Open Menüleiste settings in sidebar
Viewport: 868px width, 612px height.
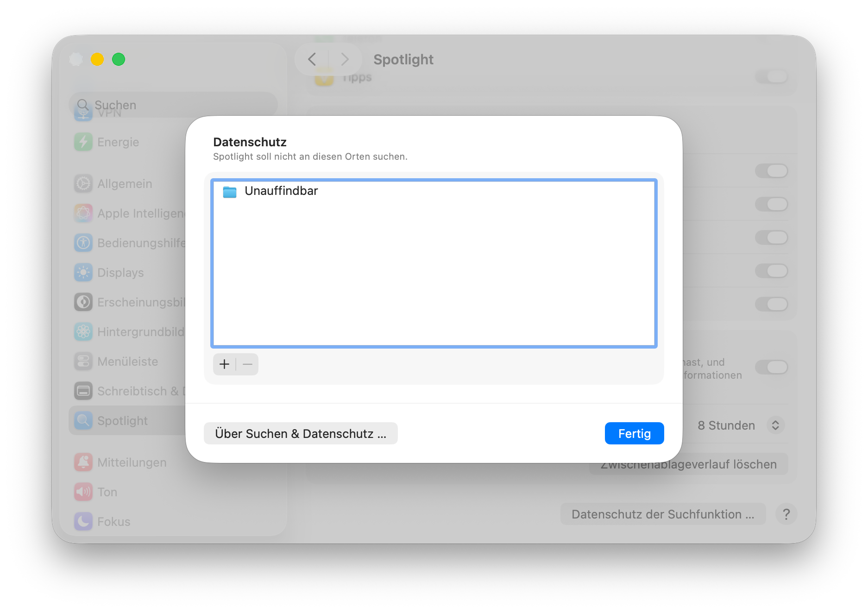click(127, 362)
